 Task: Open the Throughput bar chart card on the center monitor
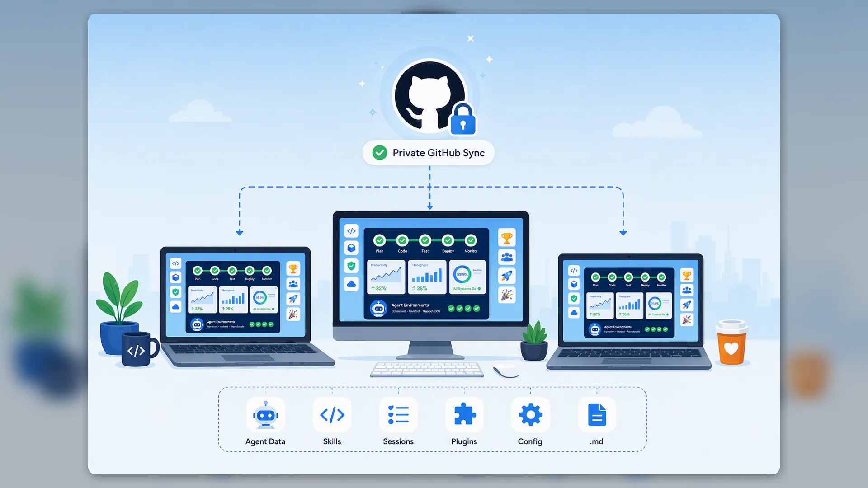pyautogui.click(x=427, y=277)
